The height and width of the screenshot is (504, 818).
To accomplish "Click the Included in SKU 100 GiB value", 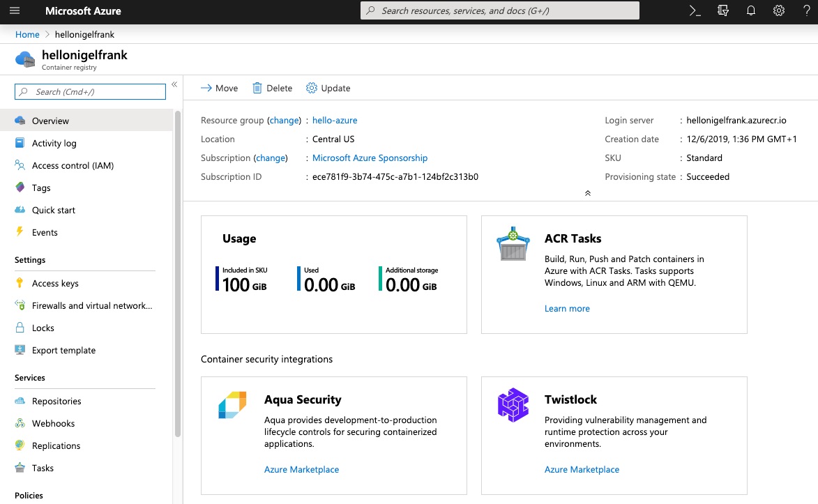I will click(244, 285).
